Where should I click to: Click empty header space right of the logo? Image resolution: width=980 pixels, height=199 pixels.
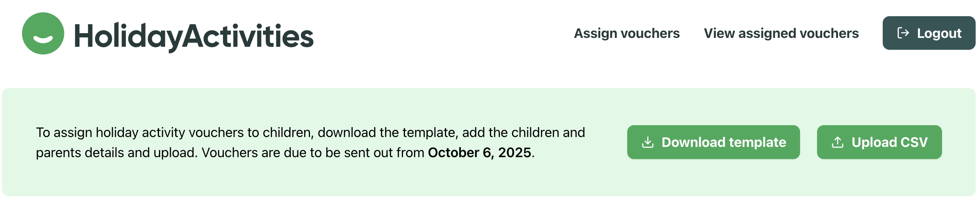click(x=435, y=34)
